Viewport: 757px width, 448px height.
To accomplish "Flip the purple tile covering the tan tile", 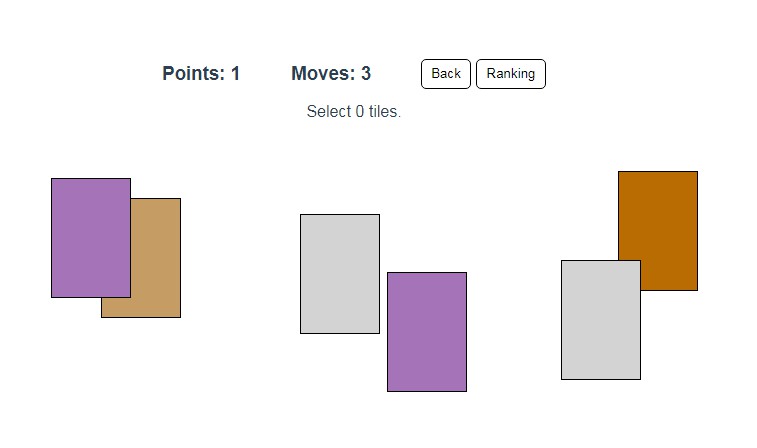I will tap(91, 237).
